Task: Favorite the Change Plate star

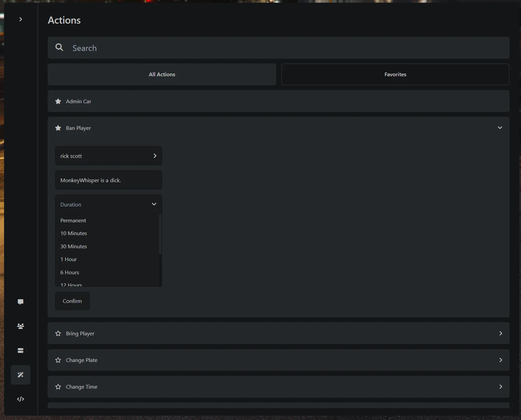Action: [x=58, y=360]
